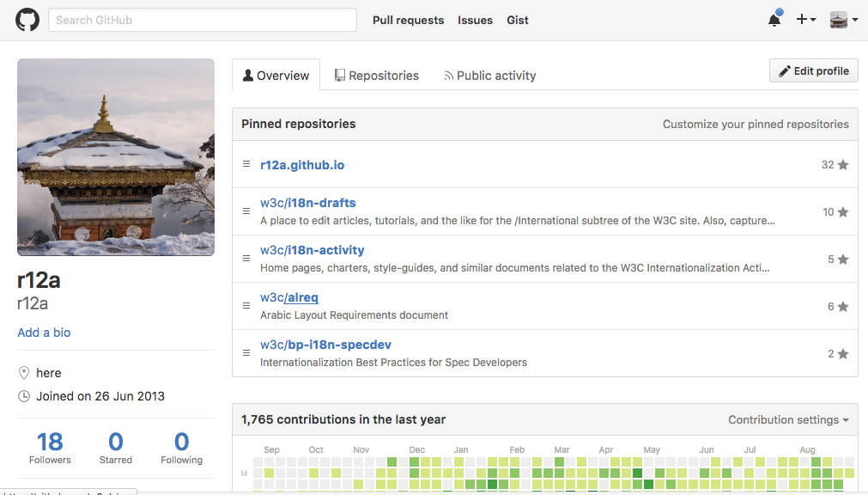Click the Search GitHub field
This screenshot has width=868, height=495.
click(x=202, y=20)
